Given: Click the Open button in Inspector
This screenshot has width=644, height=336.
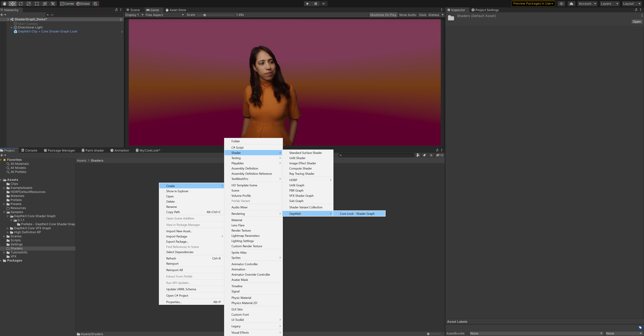Looking at the screenshot, I should tap(636, 22).
